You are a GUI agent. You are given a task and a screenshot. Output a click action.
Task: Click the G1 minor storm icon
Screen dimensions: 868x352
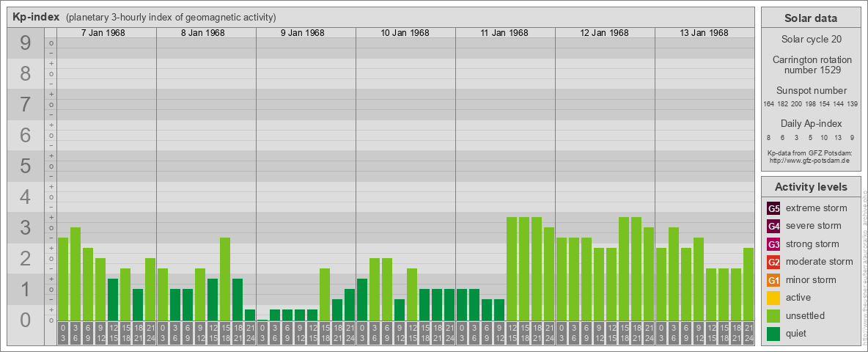click(773, 280)
